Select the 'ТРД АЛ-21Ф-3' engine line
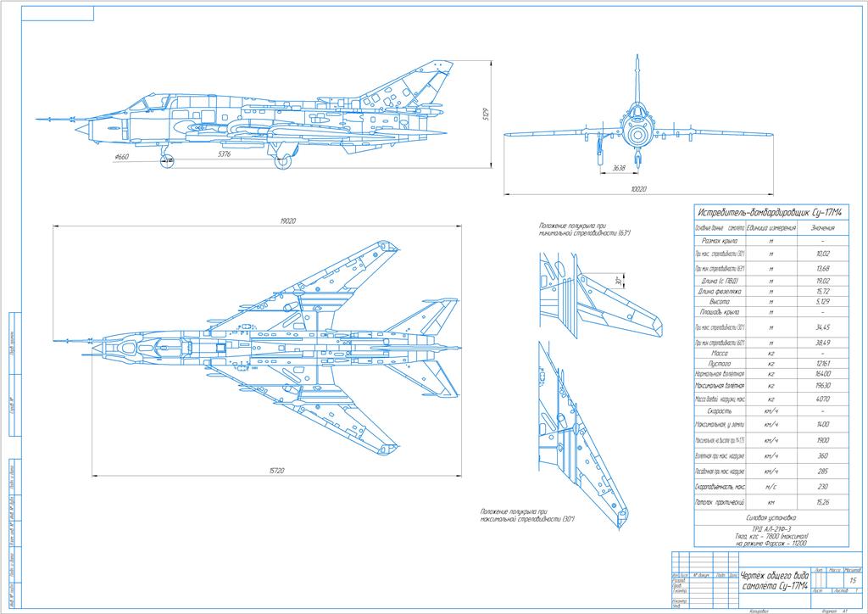Image resolution: width=868 pixels, height=614 pixels. tap(771, 529)
